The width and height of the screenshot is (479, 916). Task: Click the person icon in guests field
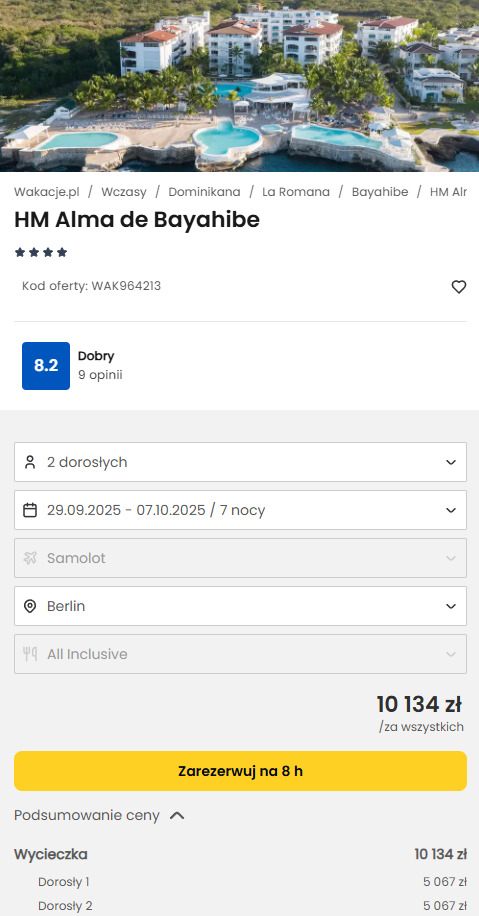[30, 462]
